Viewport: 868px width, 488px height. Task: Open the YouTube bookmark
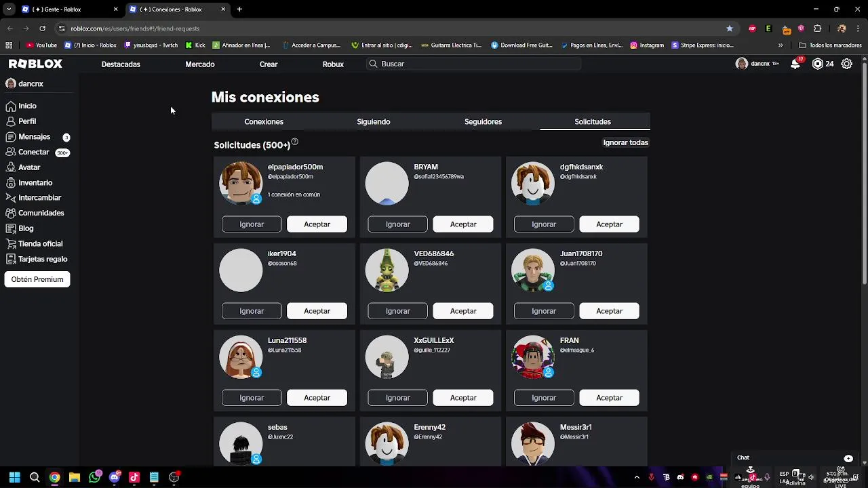[41, 45]
